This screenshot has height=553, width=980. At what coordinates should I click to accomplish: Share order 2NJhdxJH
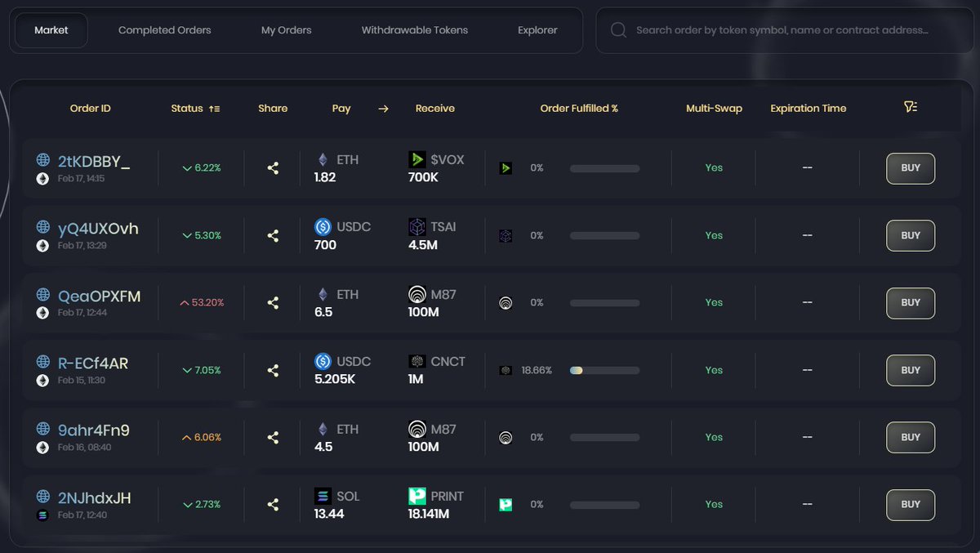point(273,505)
